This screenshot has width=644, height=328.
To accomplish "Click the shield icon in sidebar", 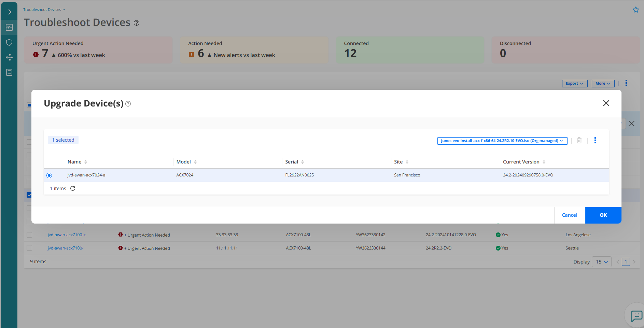I will pyautogui.click(x=9, y=42).
